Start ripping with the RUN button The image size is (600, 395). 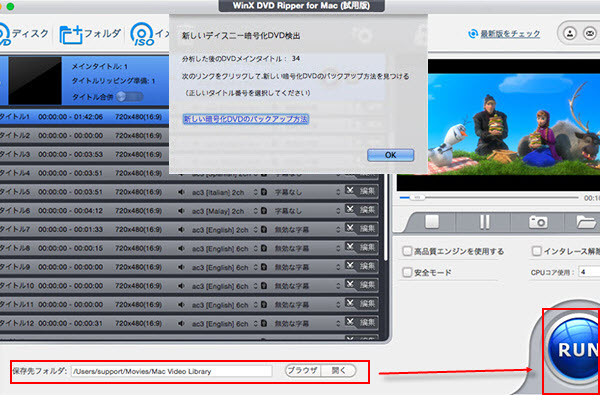[574, 349]
